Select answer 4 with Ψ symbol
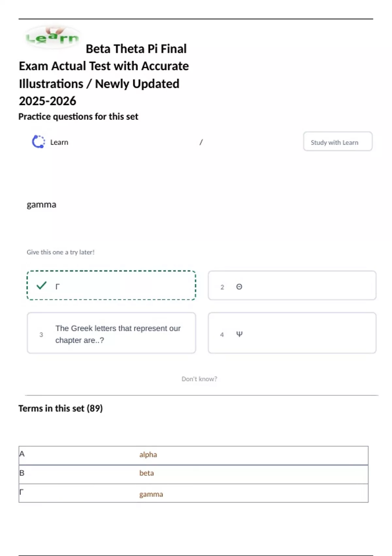 pos(292,333)
